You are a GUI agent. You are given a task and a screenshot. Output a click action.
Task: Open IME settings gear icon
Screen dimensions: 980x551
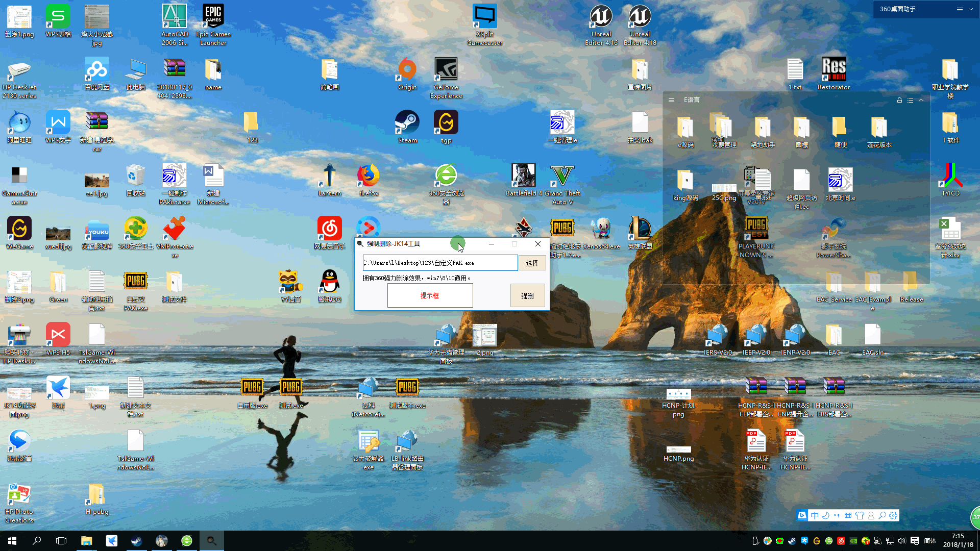click(x=893, y=516)
